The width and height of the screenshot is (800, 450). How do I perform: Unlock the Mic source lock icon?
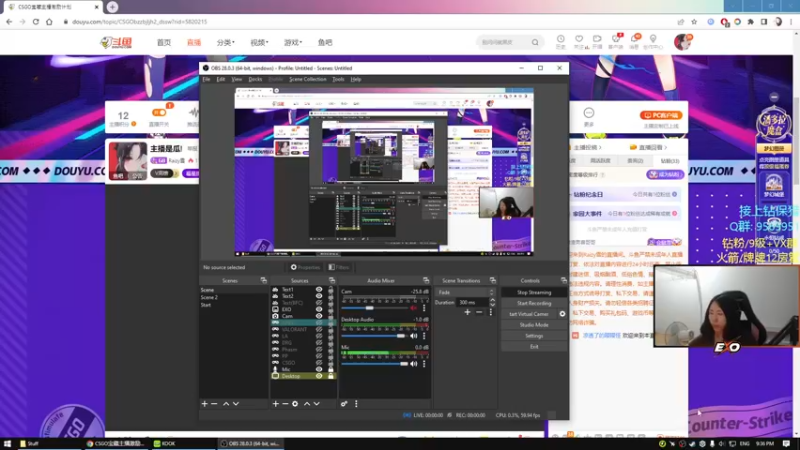(x=331, y=369)
